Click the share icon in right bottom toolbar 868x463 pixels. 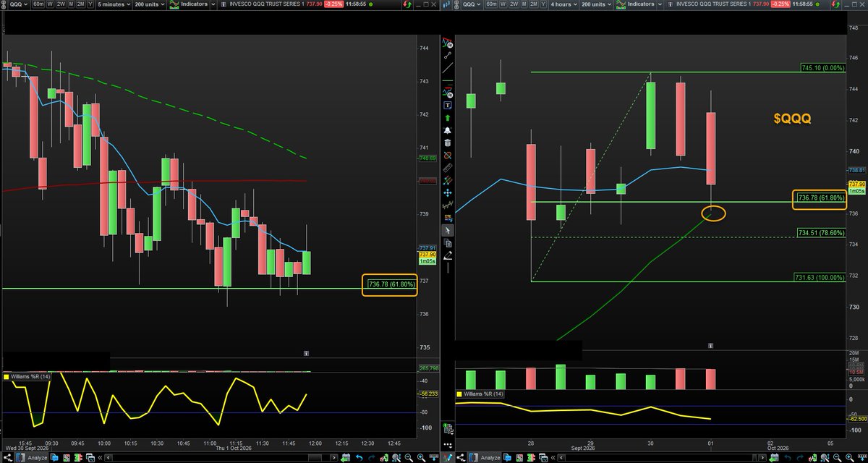(x=460, y=456)
